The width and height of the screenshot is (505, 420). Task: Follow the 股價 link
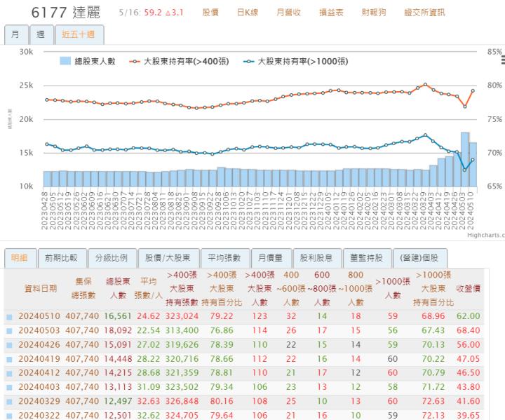click(x=210, y=13)
